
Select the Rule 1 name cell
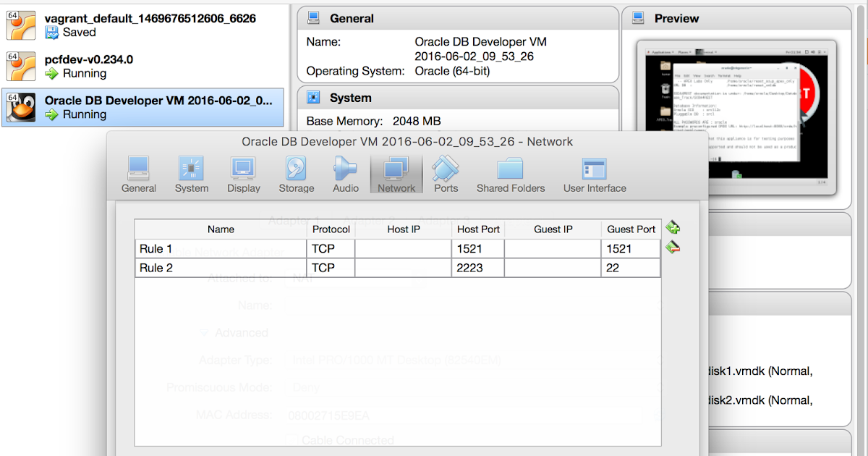click(x=221, y=249)
